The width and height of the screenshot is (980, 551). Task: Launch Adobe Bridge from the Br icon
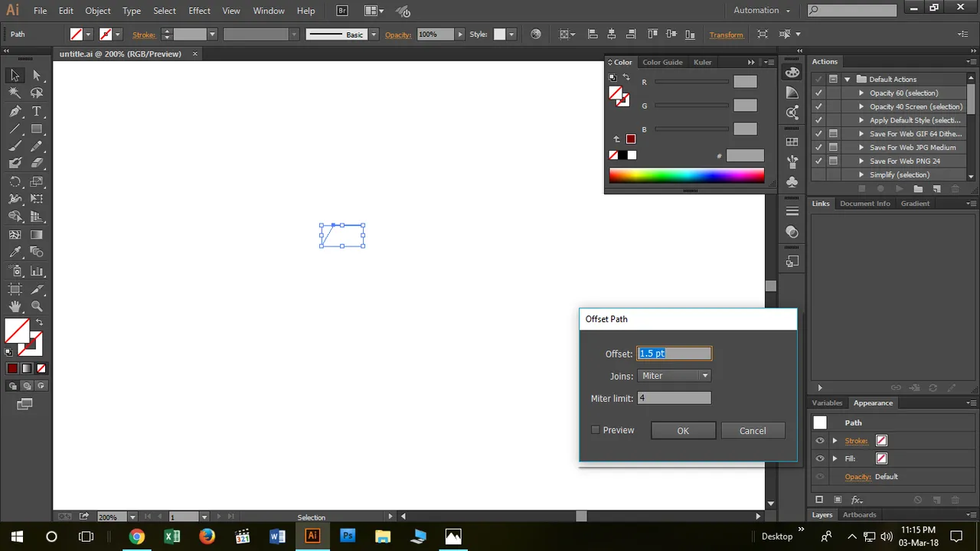pos(342,11)
